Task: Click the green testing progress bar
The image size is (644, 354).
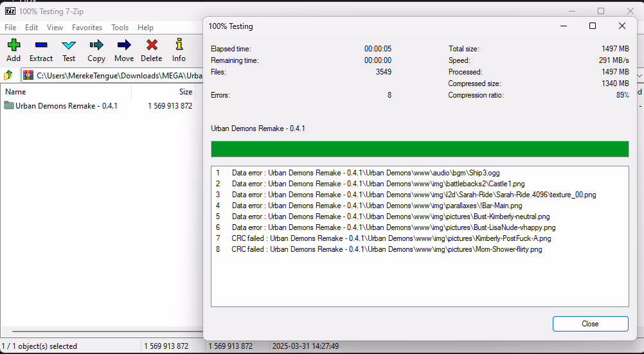Action: 419,149
